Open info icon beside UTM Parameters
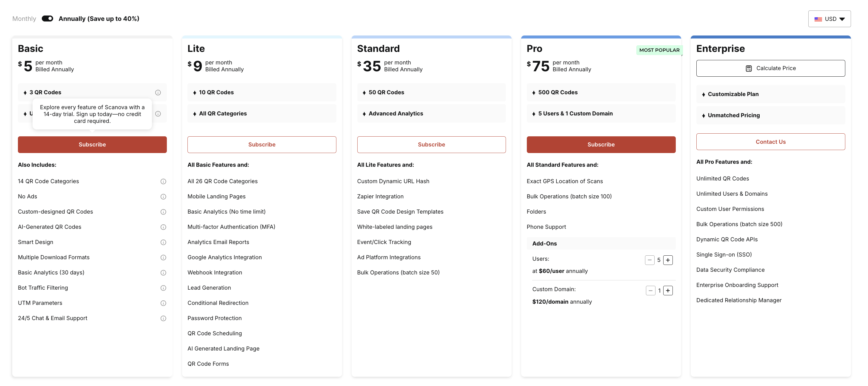The image size is (868, 386). [x=164, y=303]
